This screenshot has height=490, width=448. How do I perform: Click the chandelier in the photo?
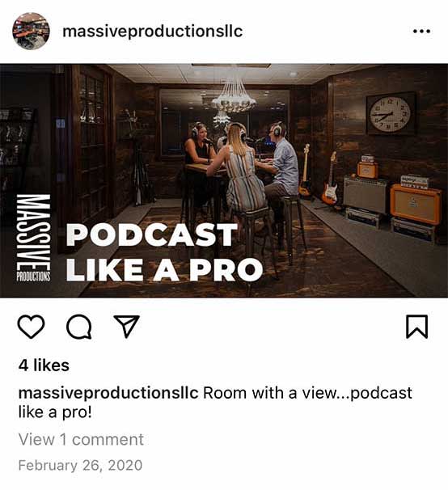pos(234,96)
